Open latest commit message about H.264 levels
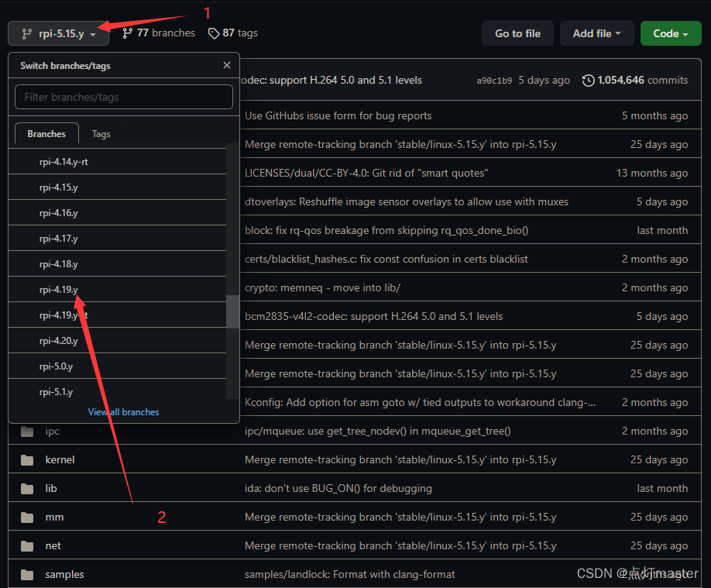Screen dimensions: 711x588 331,81
